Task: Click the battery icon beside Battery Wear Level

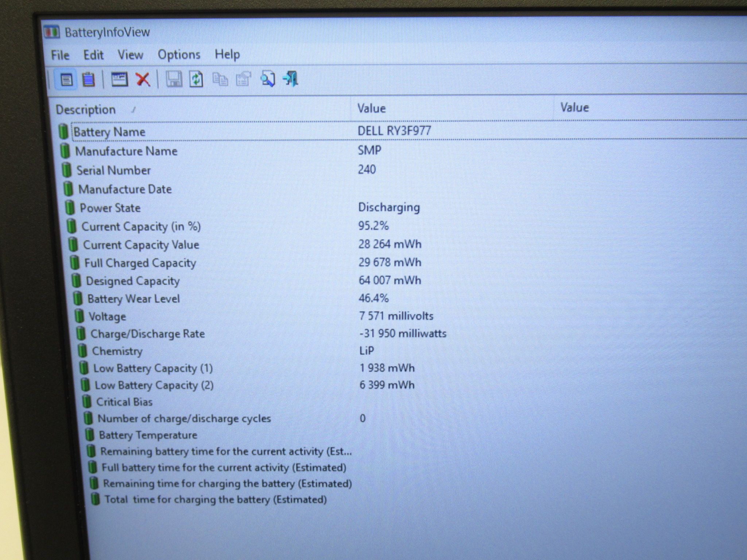Action: coord(77,299)
